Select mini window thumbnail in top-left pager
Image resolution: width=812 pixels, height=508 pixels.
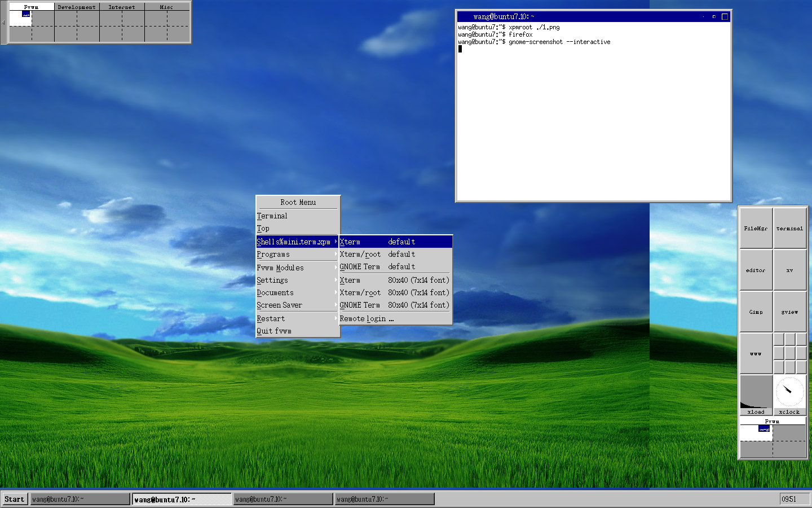tap(26, 14)
